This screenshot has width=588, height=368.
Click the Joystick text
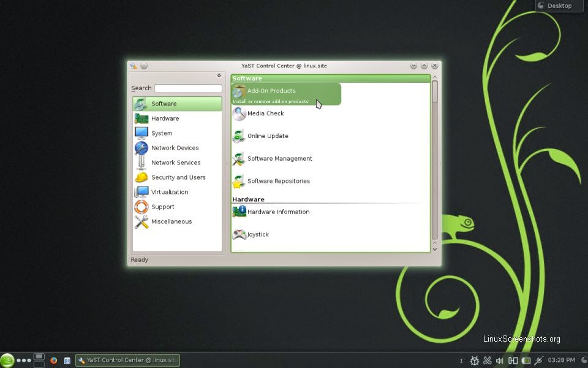[258, 235]
